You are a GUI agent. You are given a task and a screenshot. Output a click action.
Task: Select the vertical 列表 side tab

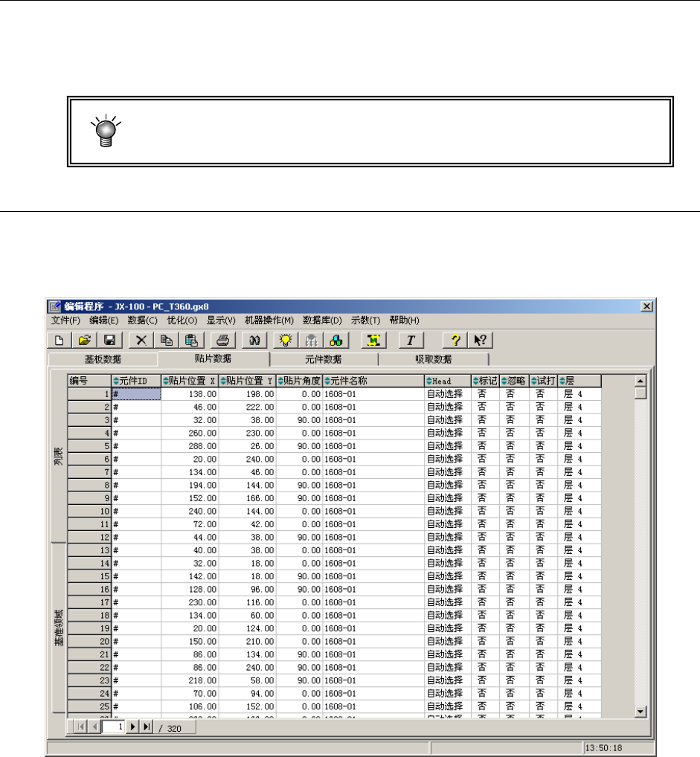coord(59,457)
